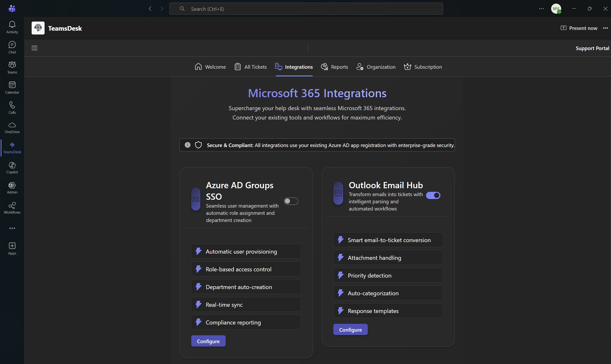Image resolution: width=611 pixels, height=364 pixels.
Task: Disable the Outlook Email Hub toggle
Action: pos(433,195)
